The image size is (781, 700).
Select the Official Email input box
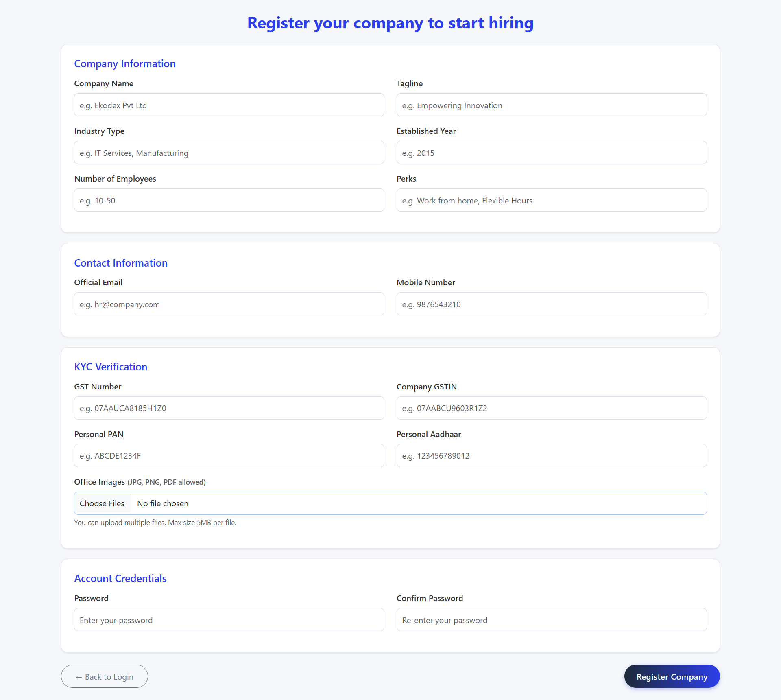229,304
